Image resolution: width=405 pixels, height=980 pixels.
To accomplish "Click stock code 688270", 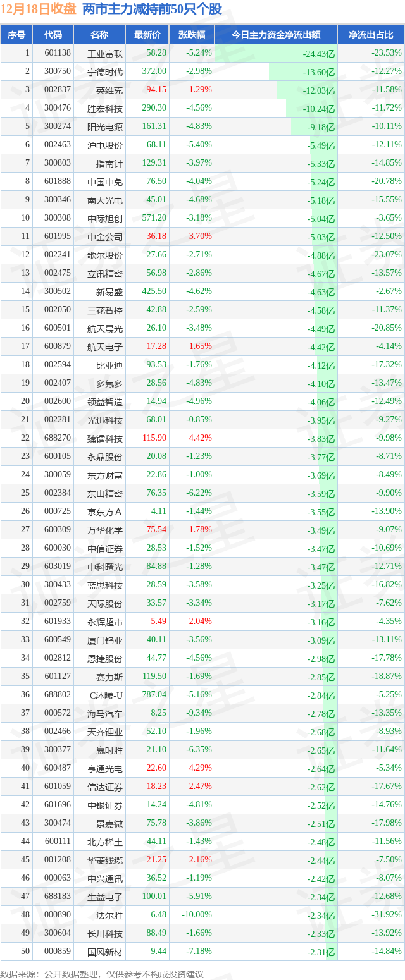I will [58, 438].
